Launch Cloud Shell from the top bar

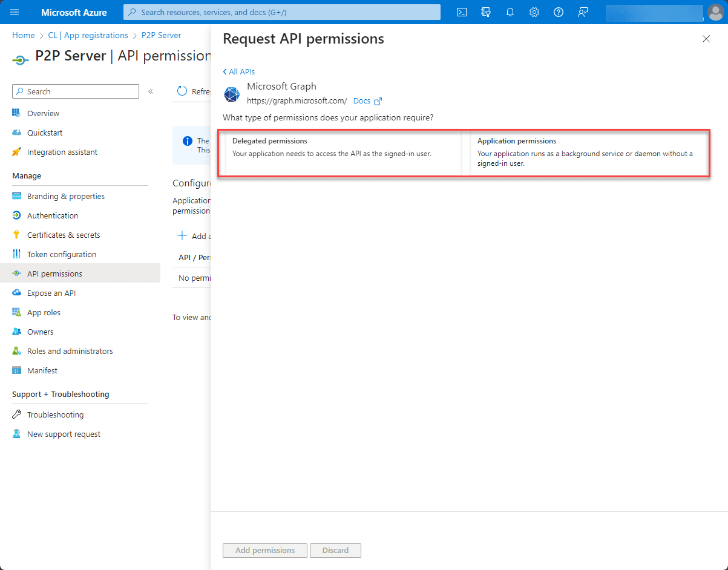pos(462,12)
